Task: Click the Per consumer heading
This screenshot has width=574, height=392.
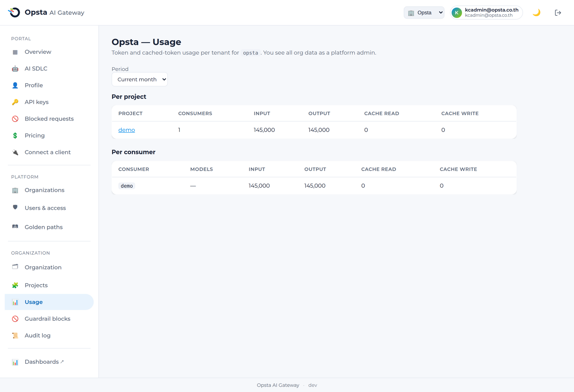Action: (133, 152)
